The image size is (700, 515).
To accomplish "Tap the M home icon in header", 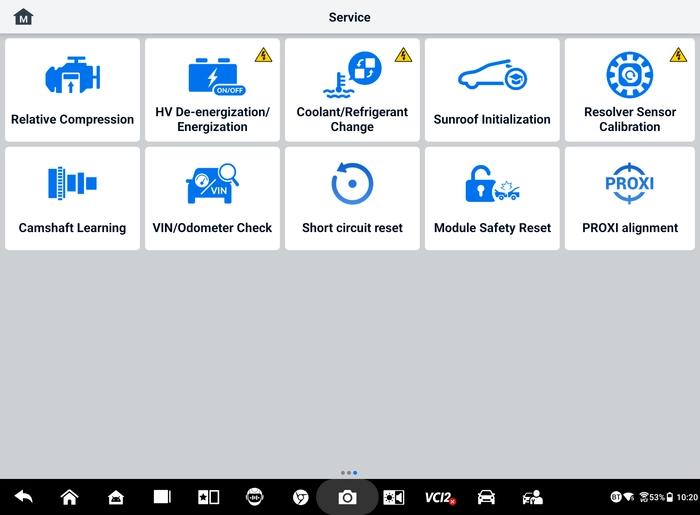I will tap(23, 17).
